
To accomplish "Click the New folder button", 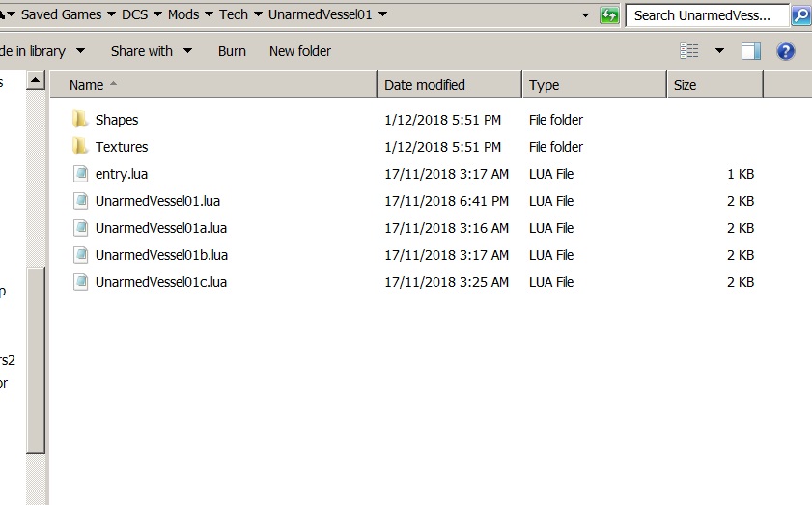I will coord(300,51).
